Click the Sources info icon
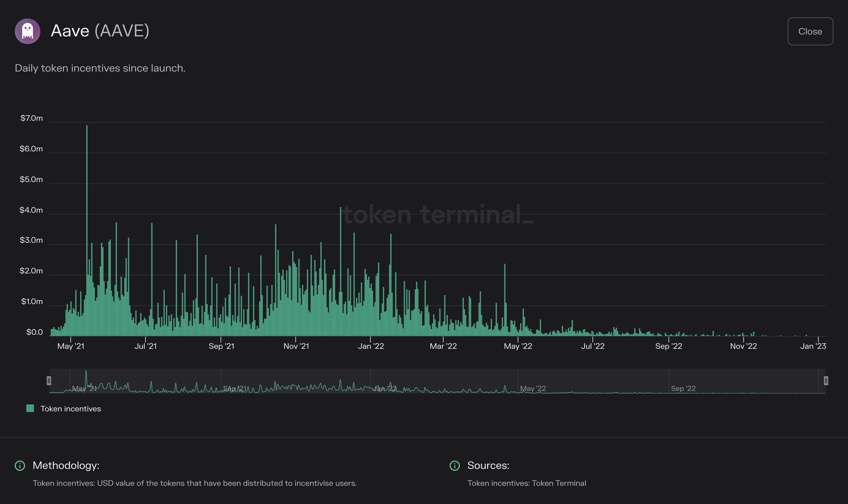 point(455,466)
